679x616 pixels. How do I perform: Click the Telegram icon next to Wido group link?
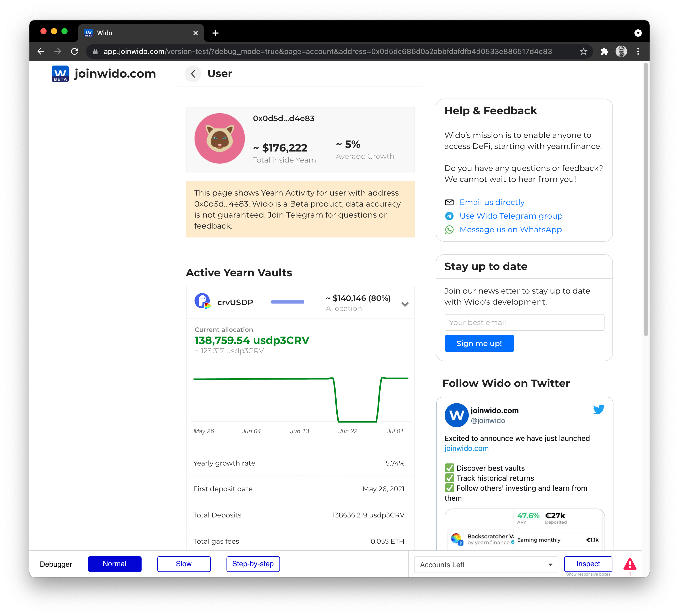[x=449, y=216]
